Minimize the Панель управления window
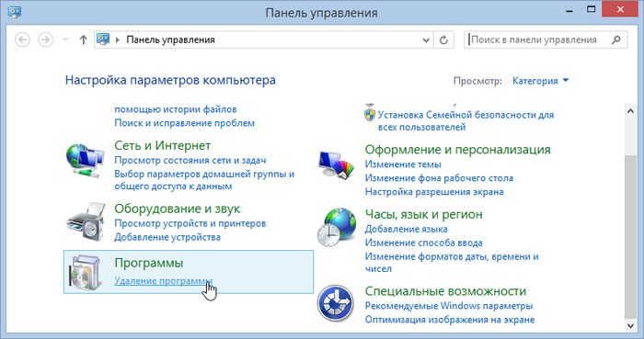This screenshot has width=644, height=339. (569, 11)
